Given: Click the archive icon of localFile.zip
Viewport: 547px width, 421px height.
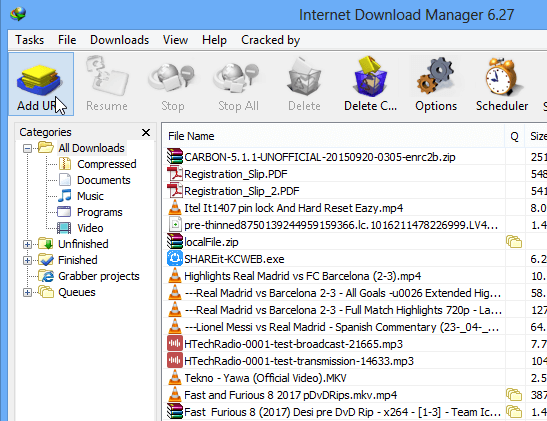Looking at the screenshot, I should pos(175,242).
